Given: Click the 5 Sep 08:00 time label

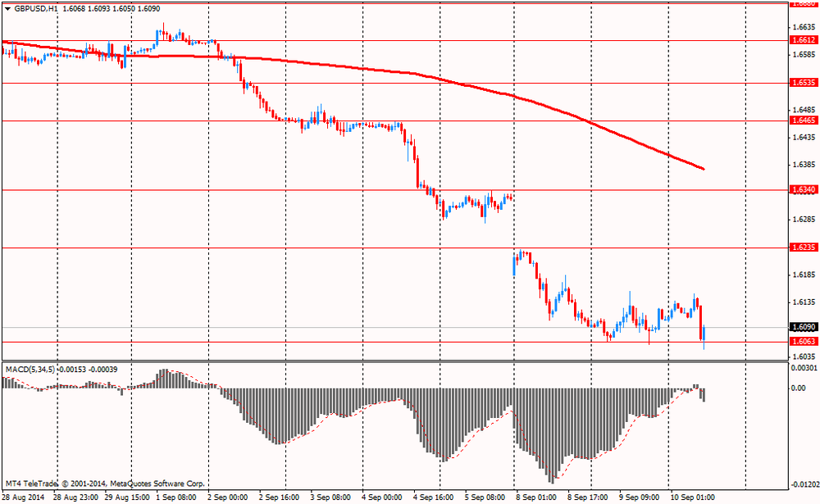Looking at the screenshot, I should pos(485,497).
